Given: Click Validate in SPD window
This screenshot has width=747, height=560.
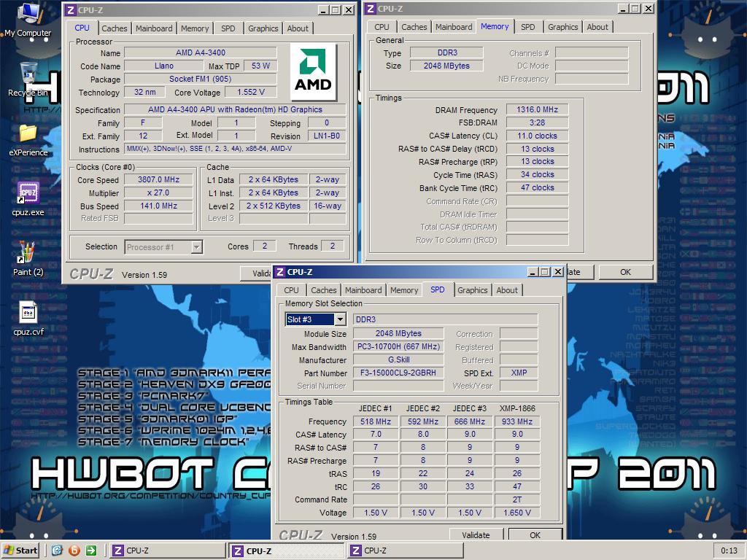Looking at the screenshot, I should 476,534.
